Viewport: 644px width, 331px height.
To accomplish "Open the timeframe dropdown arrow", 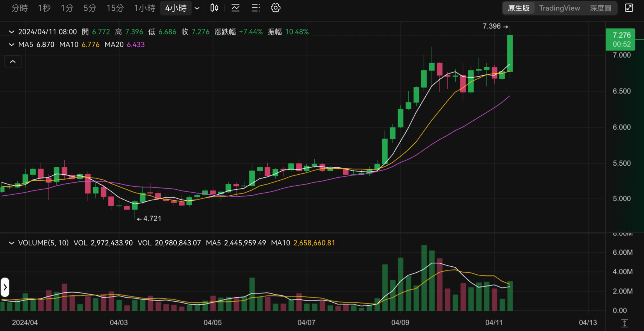I will [x=197, y=8].
